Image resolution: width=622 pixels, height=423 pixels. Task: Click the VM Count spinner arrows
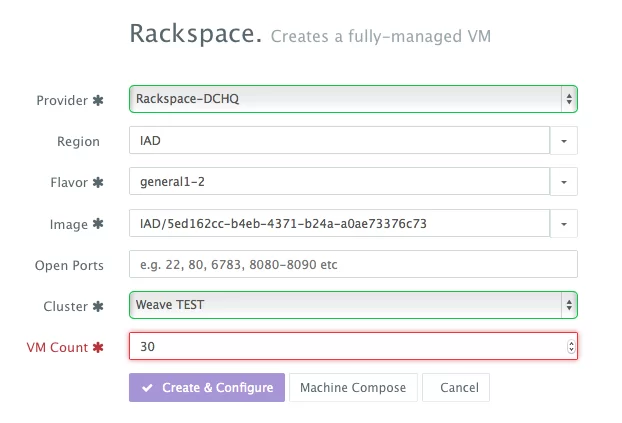(x=571, y=346)
